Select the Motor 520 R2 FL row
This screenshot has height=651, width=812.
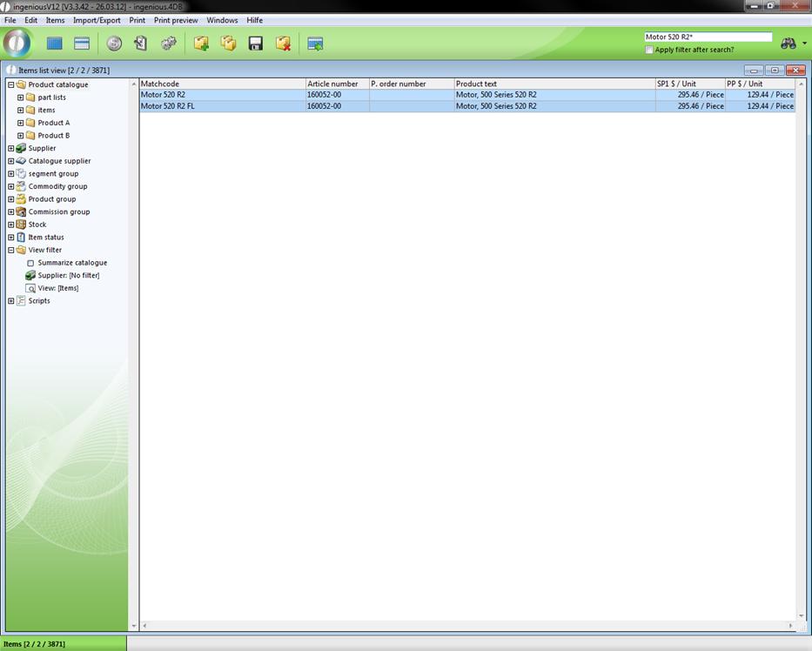222,106
